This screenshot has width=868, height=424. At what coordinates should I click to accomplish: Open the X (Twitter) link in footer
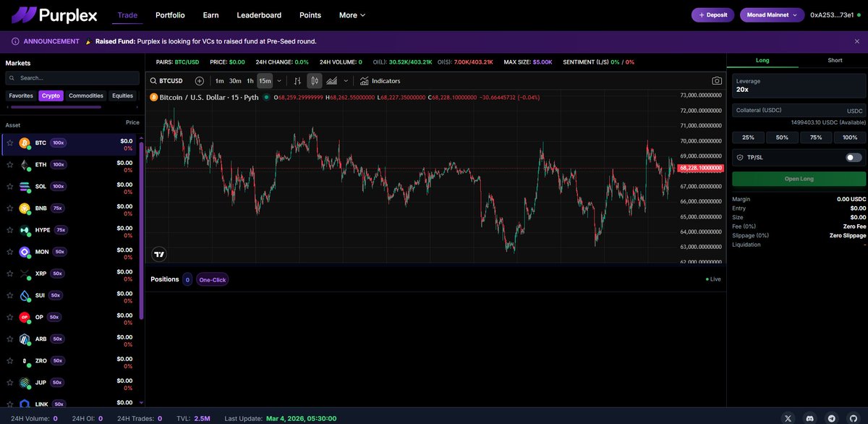click(x=789, y=418)
